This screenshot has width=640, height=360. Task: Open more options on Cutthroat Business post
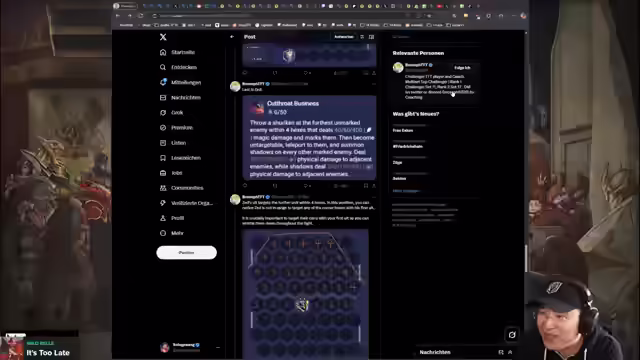pos(373,84)
